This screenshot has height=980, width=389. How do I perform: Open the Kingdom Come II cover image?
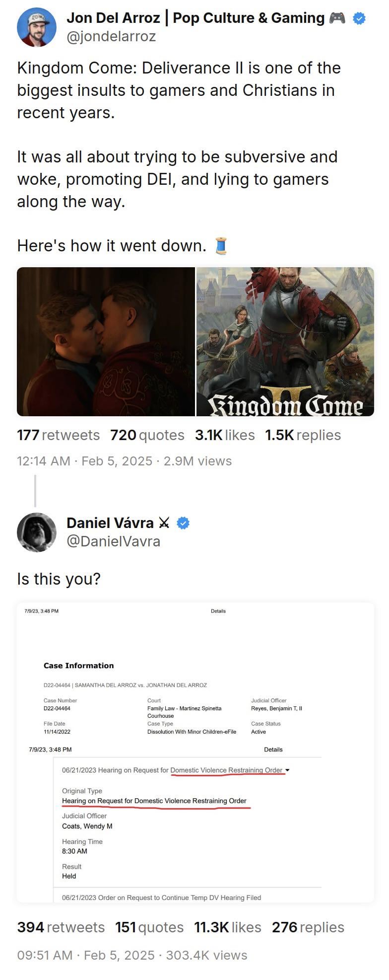pos(285,342)
